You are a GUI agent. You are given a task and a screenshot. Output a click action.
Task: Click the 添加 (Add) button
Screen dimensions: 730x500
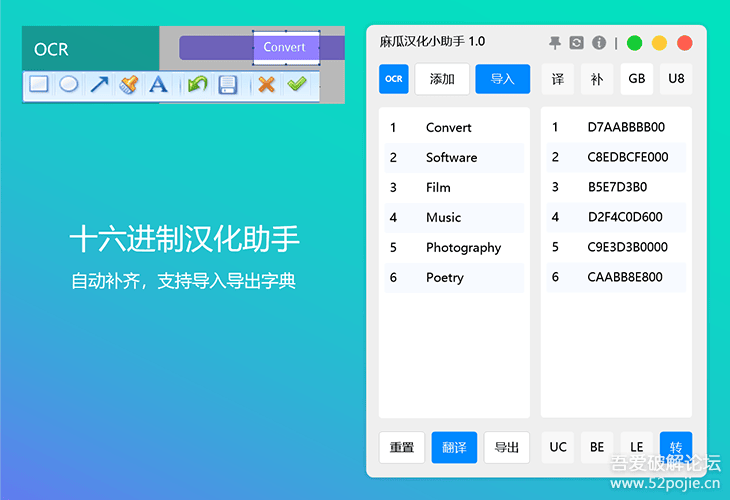coord(442,79)
